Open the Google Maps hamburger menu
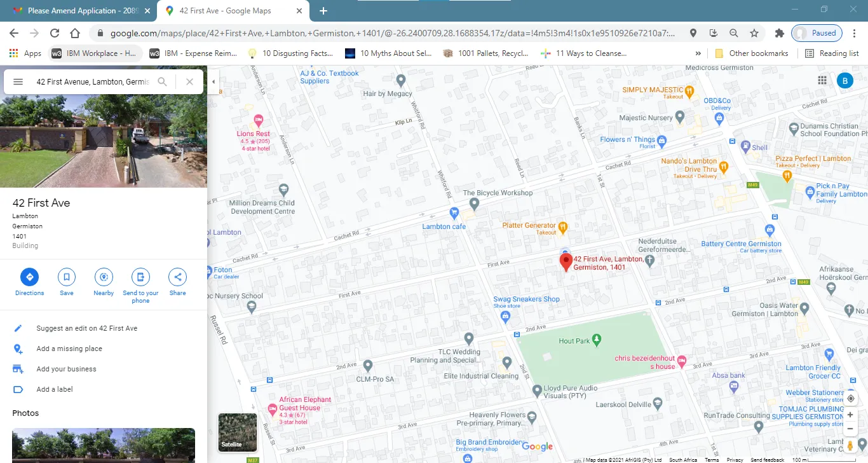Screen dimensions: 868x463 pyautogui.click(x=18, y=81)
